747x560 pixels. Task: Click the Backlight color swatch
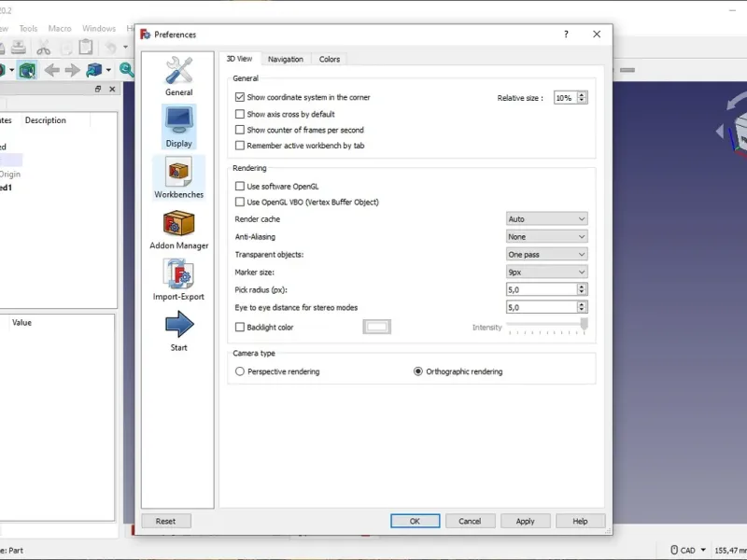377,328
